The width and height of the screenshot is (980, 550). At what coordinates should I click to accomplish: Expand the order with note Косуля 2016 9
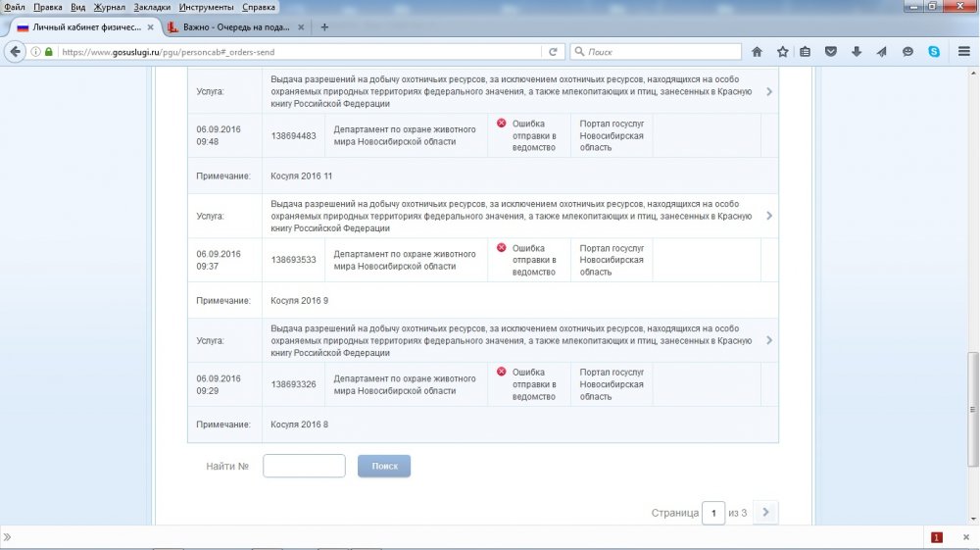click(769, 216)
